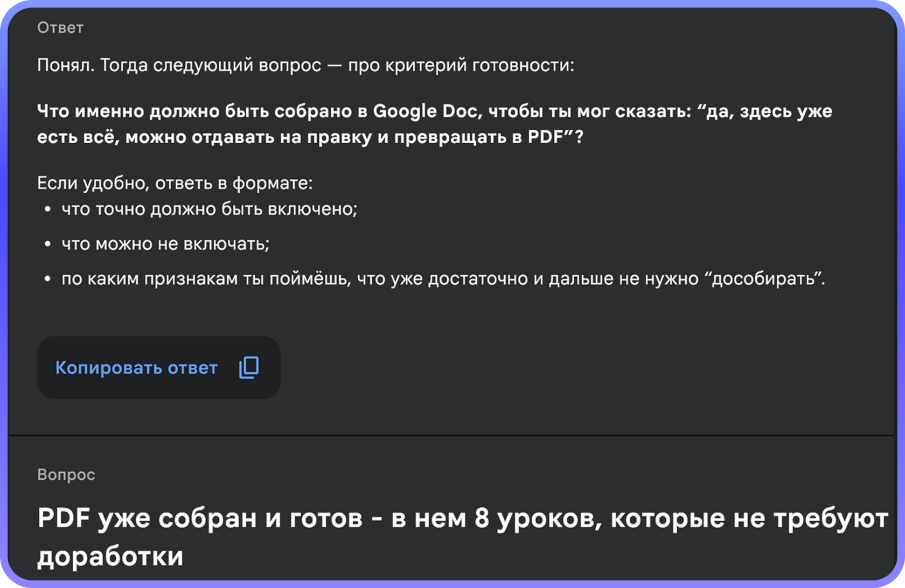905x588 pixels.
Task: Click bullet dot before что точно должно
Action: 47,209
